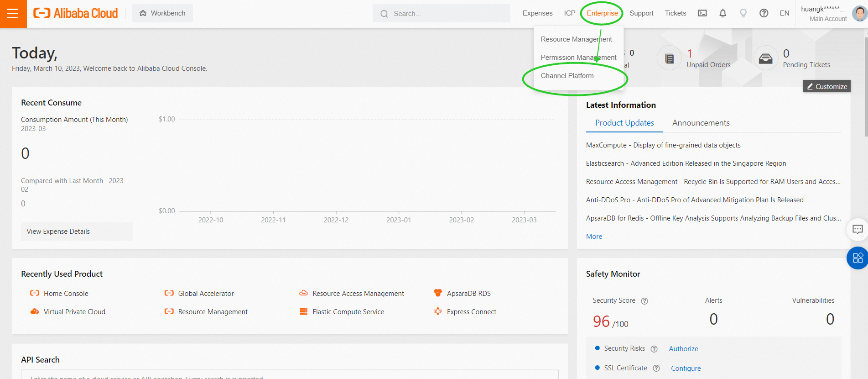Click the Unpaid Orders document icon

click(x=669, y=58)
